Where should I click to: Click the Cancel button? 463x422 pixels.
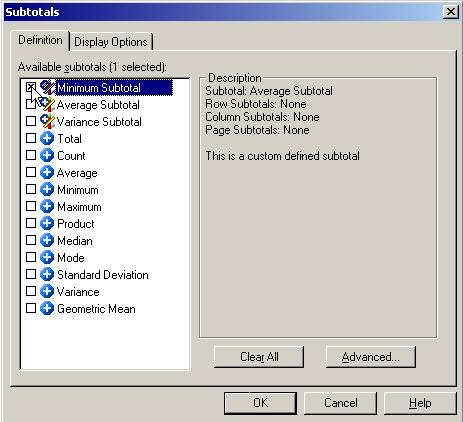click(341, 403)
